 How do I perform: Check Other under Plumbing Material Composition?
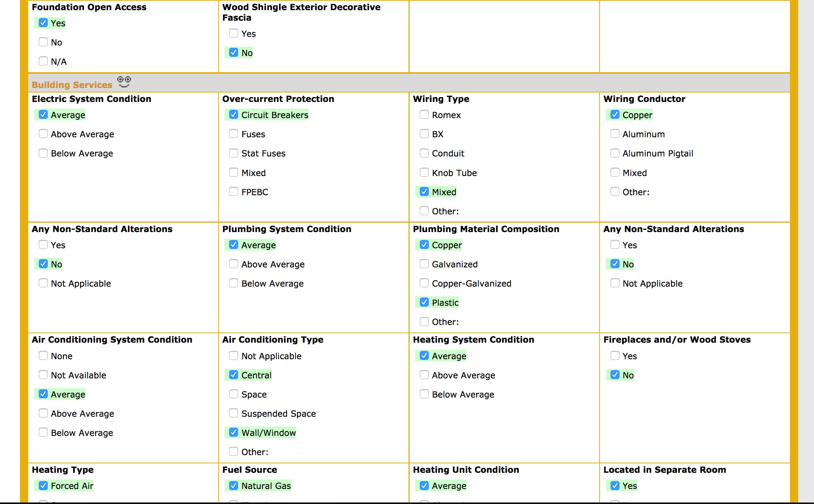click(x=424, y=321)
